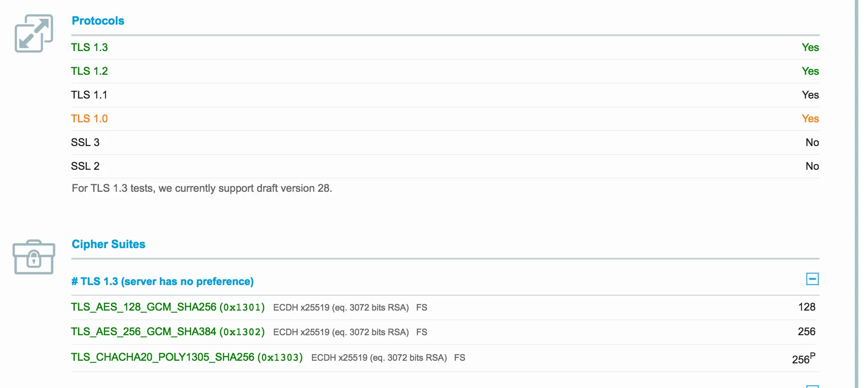Click ECDH x25519 details for the AES_128 suite
This screenshot has width=868, height=388.
pyautogui.click(x=341, y=307)
